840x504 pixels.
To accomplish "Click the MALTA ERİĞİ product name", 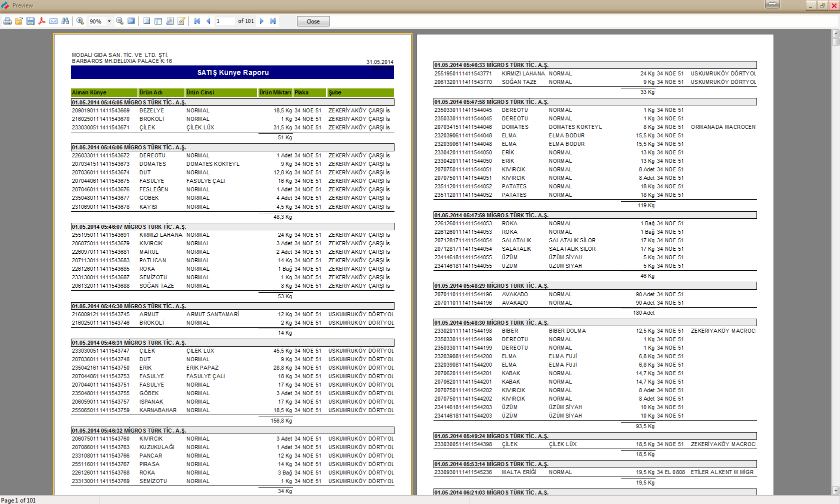I will (519, 472).
